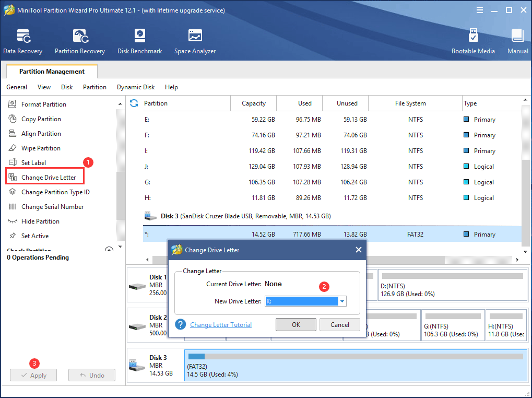Image resolution: width=532 pixels, height=398 pixels.
Task: Open the hamburger menu in title bar
Action: point(480,10)
